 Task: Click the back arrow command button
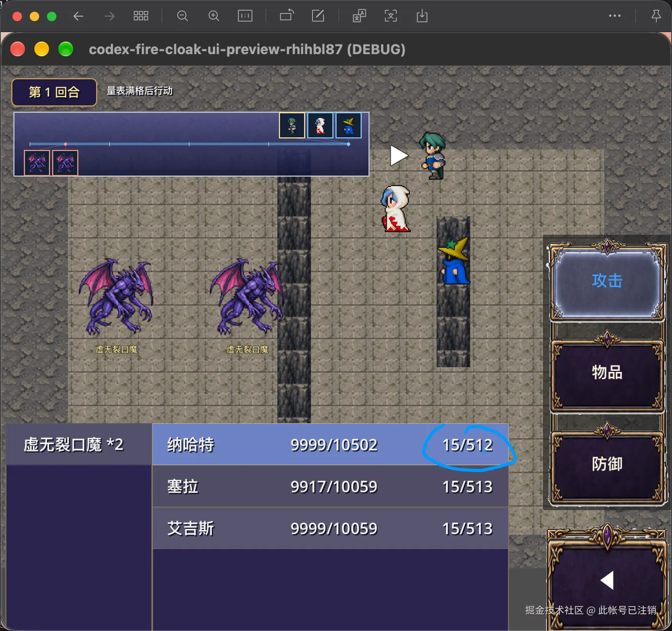click(607, 580)
